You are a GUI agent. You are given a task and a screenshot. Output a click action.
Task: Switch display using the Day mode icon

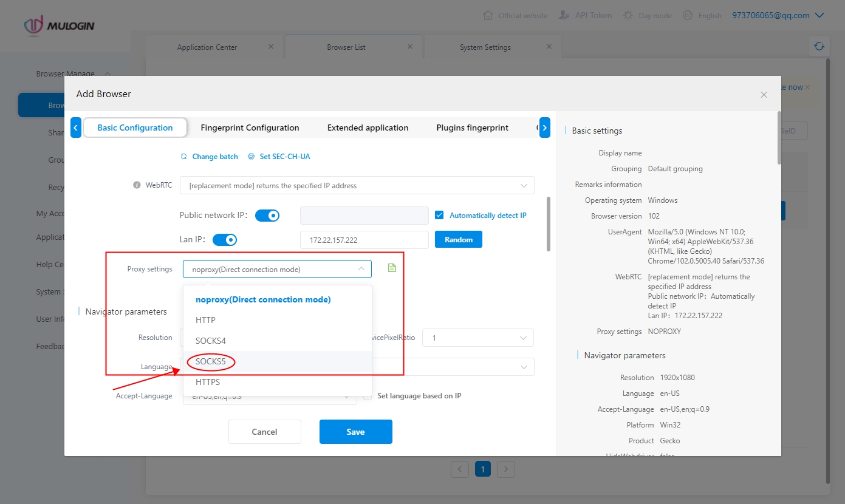[x=628, y=15]
